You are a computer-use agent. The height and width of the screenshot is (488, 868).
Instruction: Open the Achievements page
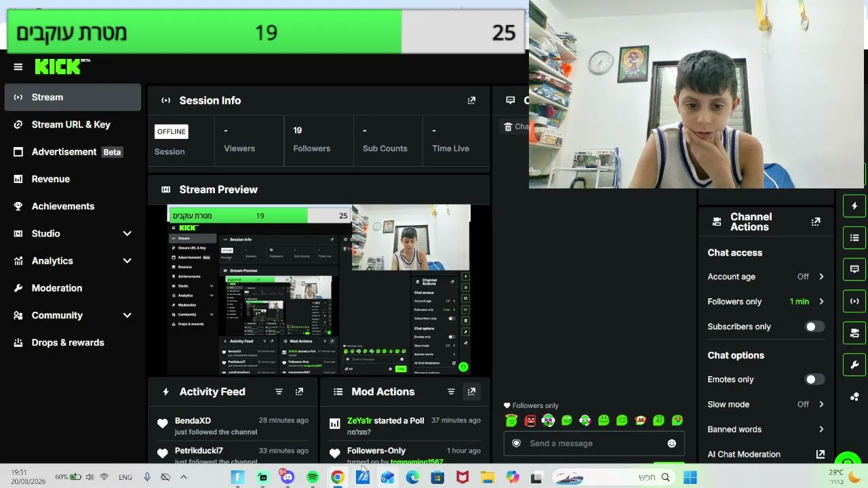[73, 206]
